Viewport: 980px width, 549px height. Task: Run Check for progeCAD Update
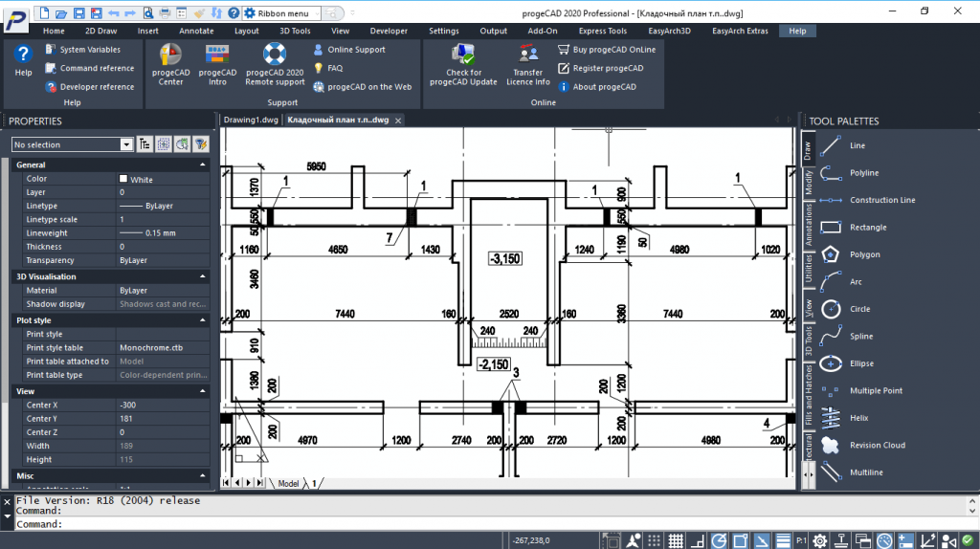click(x=463, y=65)
